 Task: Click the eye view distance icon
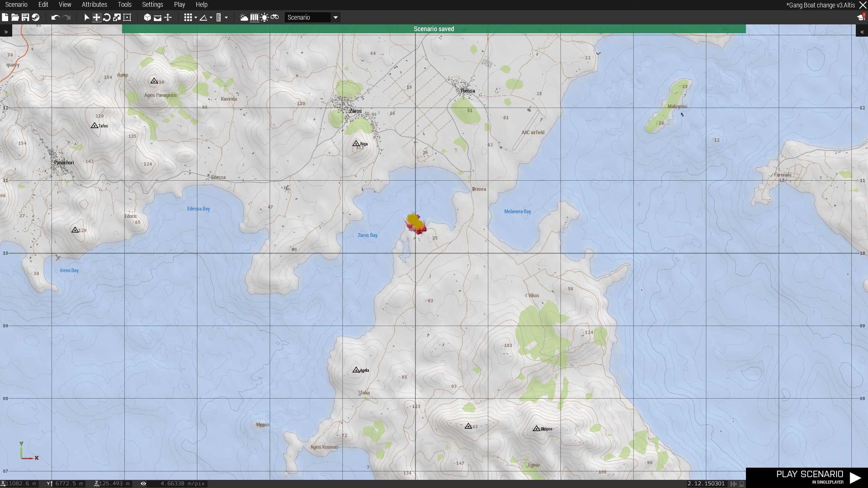143,484
